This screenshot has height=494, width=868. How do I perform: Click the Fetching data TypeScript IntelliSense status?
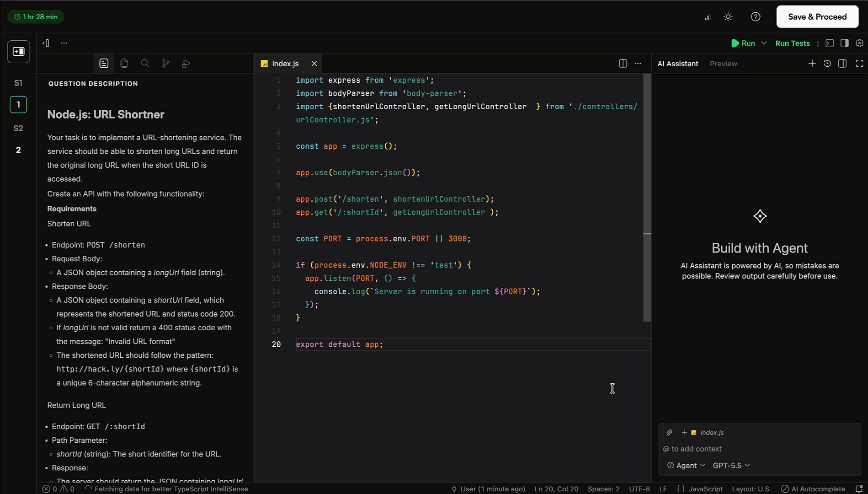pos(166,489)
